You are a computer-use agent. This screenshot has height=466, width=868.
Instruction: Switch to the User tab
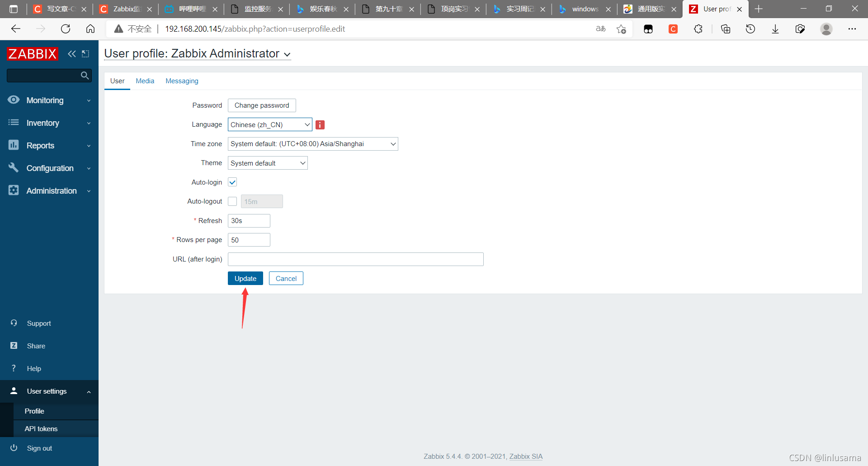[x=117, y=81]
